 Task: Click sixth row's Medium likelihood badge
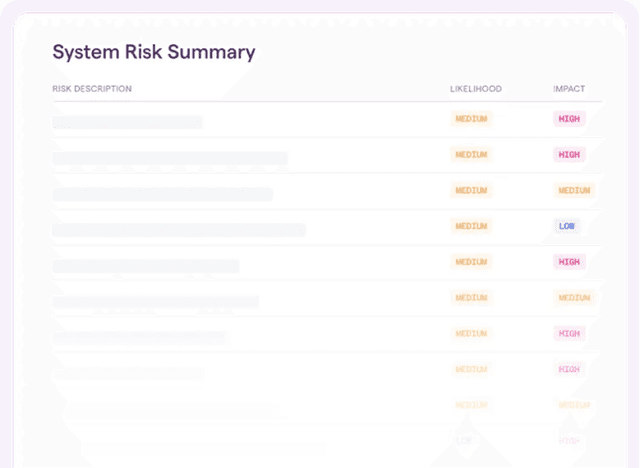(x=471, y=298)
